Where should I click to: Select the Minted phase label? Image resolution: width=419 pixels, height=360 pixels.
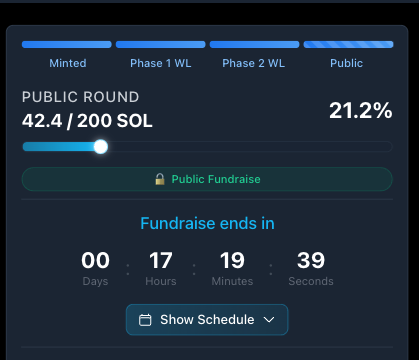[68, 63]
